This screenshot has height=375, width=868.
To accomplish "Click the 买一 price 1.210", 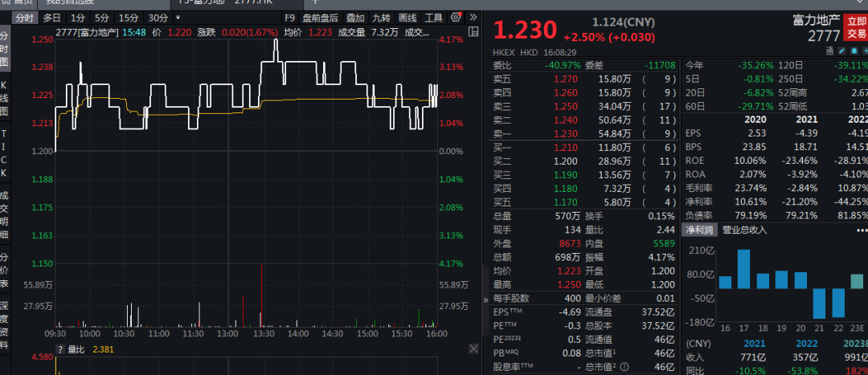I will point(566,147).
